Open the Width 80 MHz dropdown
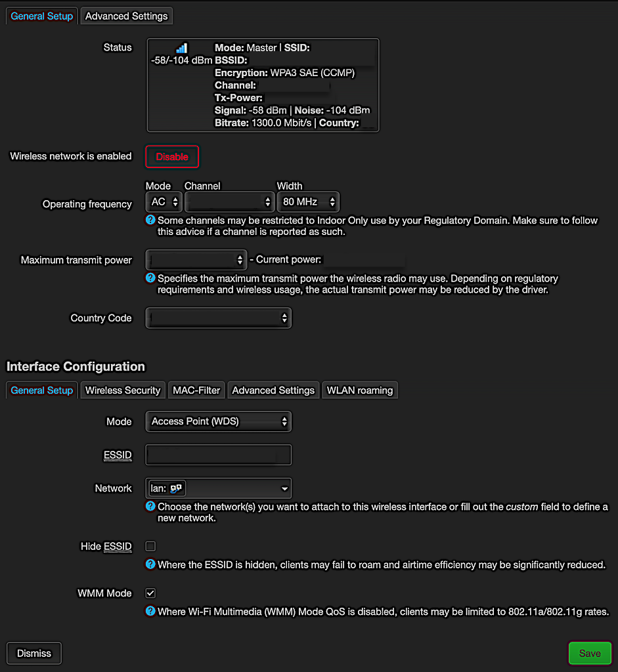 point(308,201)
